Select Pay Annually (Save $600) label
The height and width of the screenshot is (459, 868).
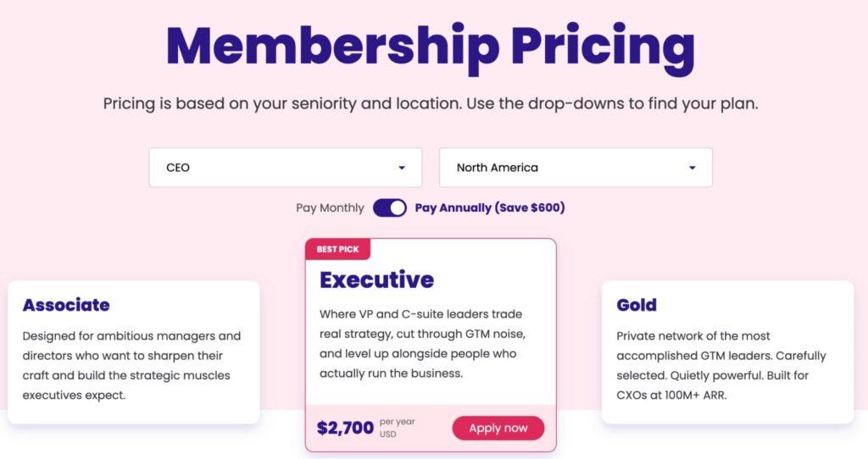[x=489, y=207]
